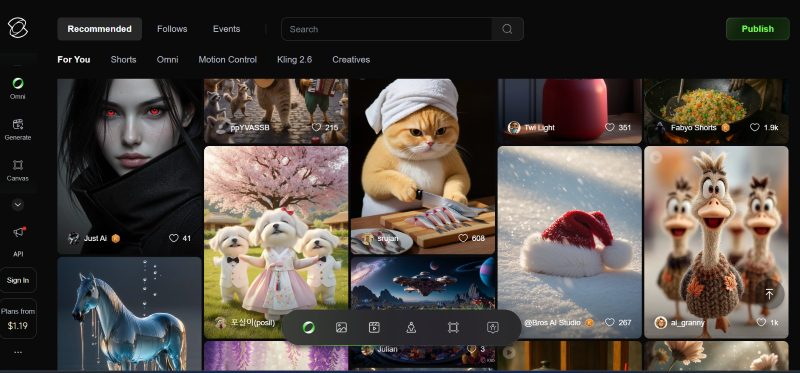Click the back-to-top arrow button
This screenshot has height=373, width=800.
tap(769, 294)
